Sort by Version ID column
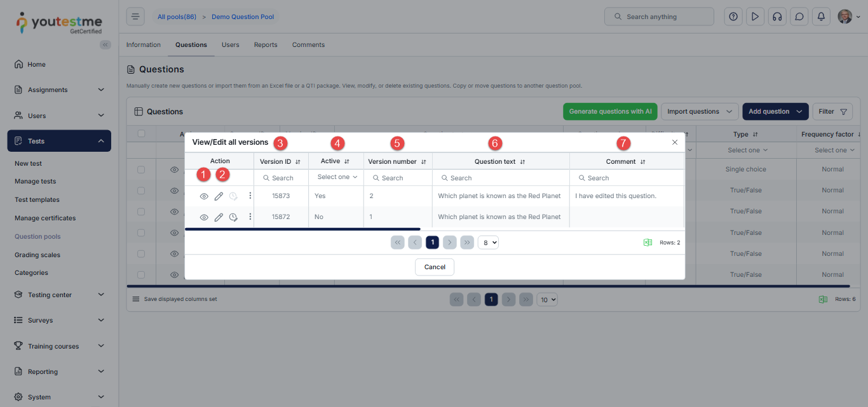Screen dimensions: 868x407 pos(297,162)
